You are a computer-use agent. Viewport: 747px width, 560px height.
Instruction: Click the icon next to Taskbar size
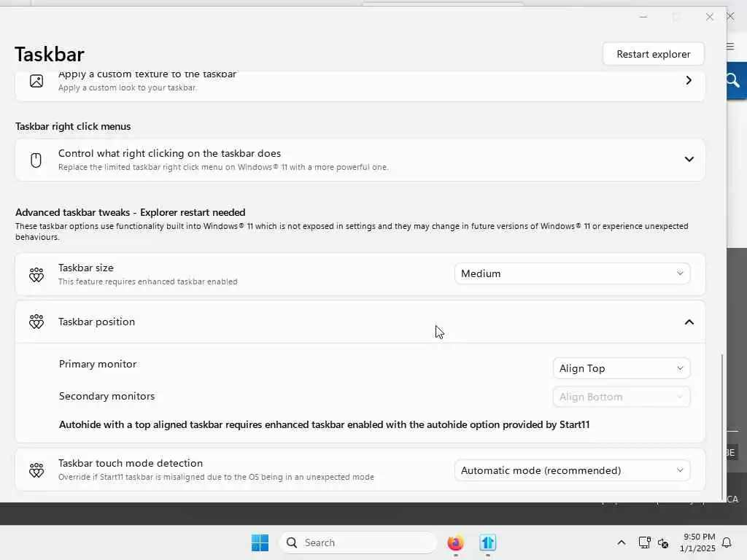tap(36, 274)
